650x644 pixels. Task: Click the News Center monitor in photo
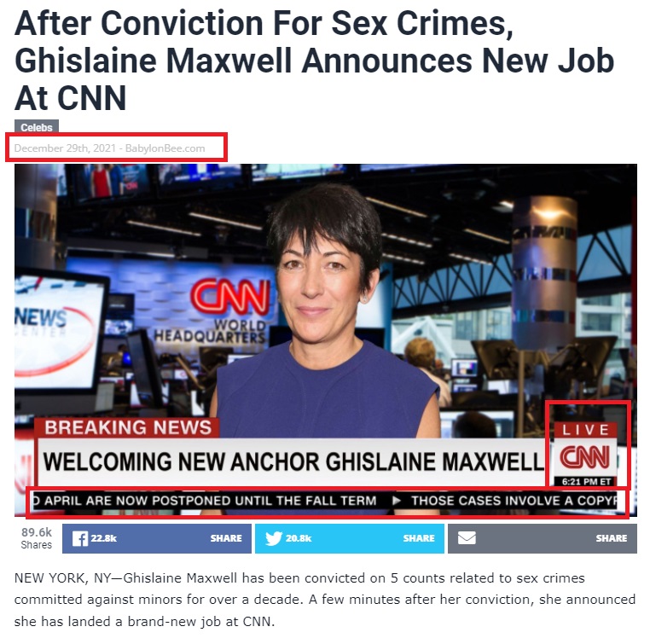coord(56,332)
